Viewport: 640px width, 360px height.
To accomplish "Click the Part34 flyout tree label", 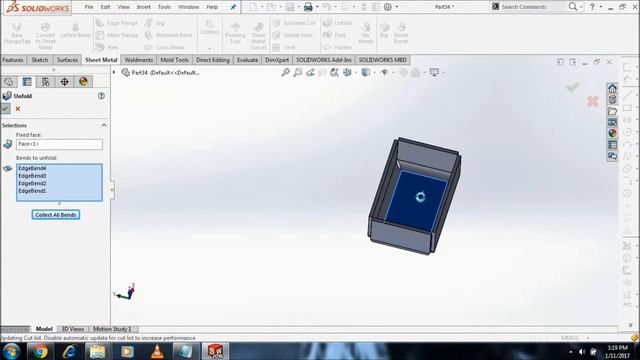I will pos(165,73).
